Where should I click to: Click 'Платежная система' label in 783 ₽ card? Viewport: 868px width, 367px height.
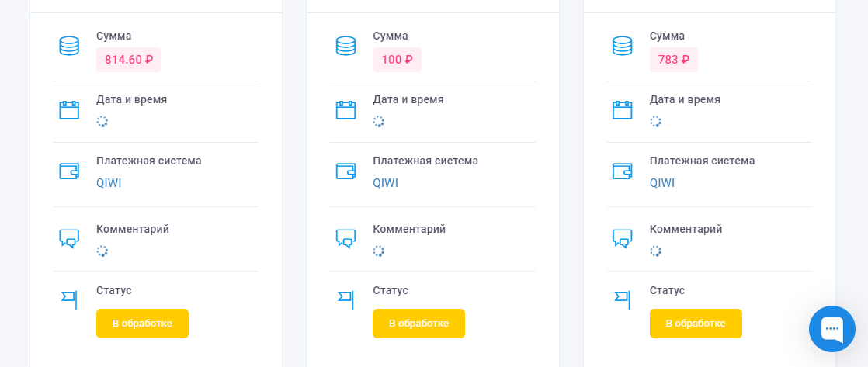point(703,161)
